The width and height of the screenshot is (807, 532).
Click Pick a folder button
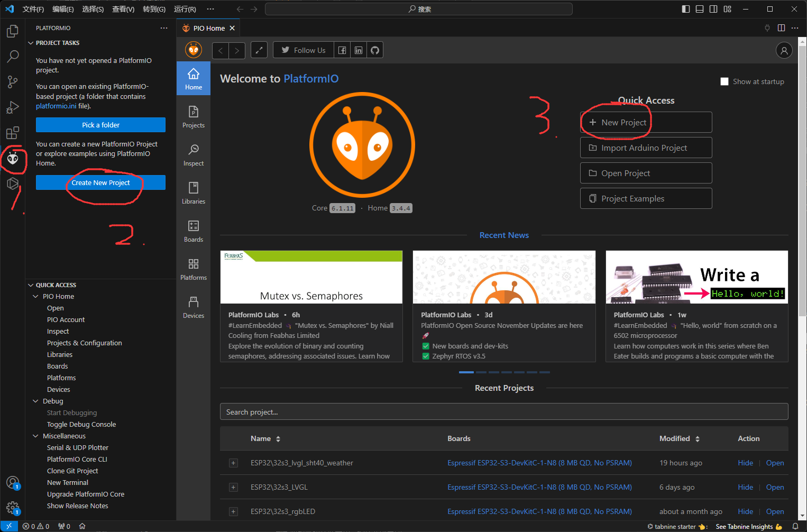tap(100, 125)
